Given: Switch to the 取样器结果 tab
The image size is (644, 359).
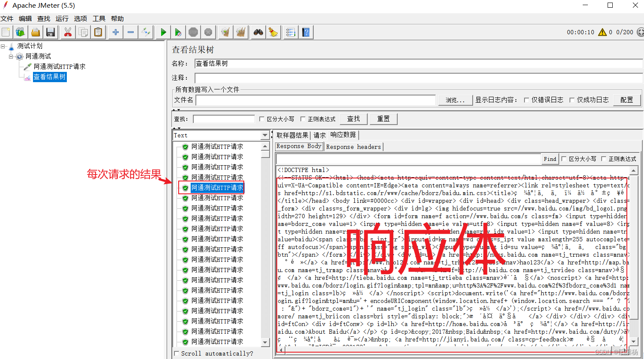Looking at the screenshot, I should (x=292, y=135).
